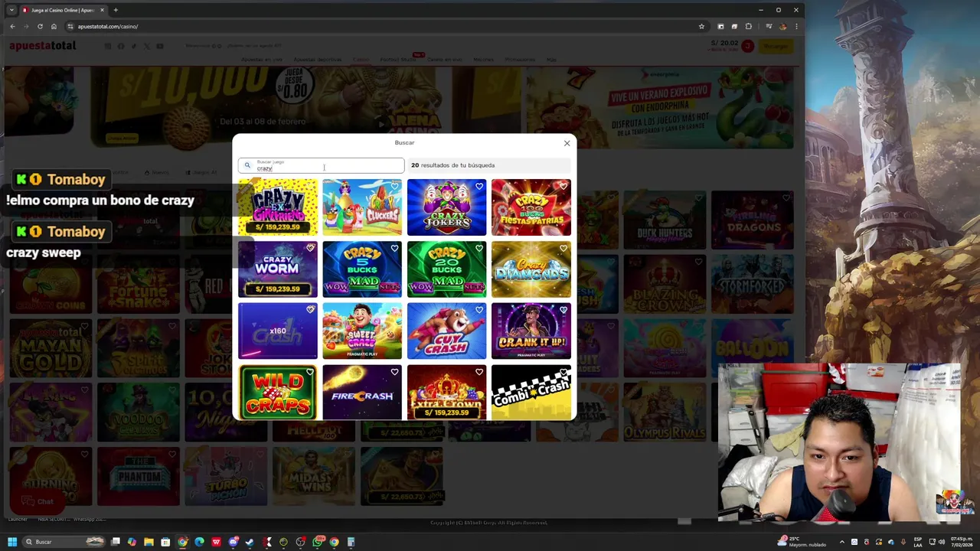This screenshot has height=551, width=980.
Task: Reload the page in Chrome
Action: (40, 26)
